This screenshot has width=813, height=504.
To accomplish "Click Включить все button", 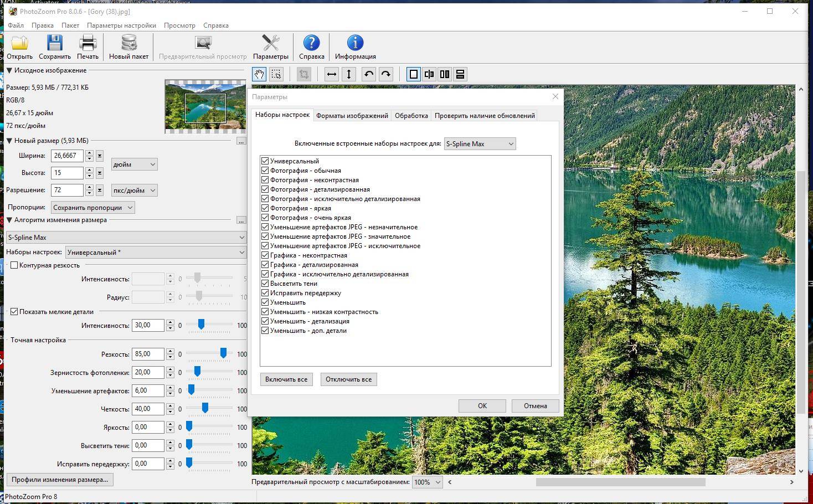I will [286, 379].
